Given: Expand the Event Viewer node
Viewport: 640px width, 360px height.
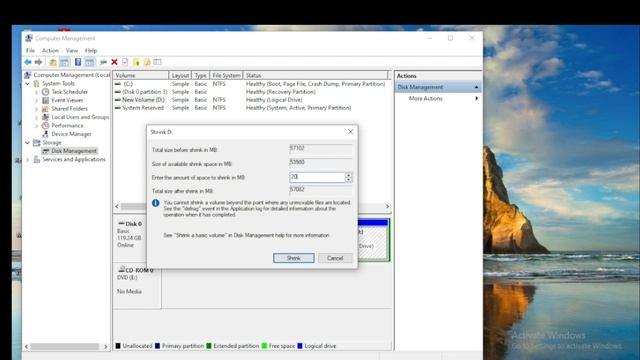Looking at the screenshot, I should 37,100.
